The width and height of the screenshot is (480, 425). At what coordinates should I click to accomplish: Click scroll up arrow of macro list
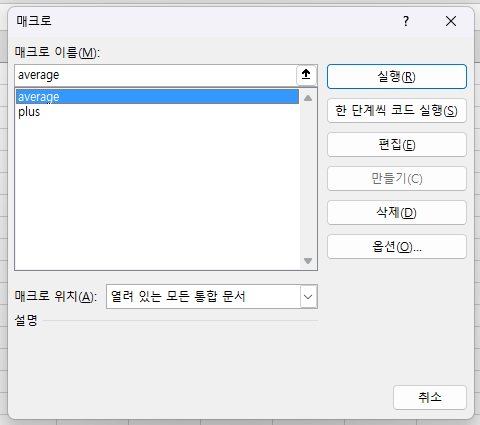308,98
